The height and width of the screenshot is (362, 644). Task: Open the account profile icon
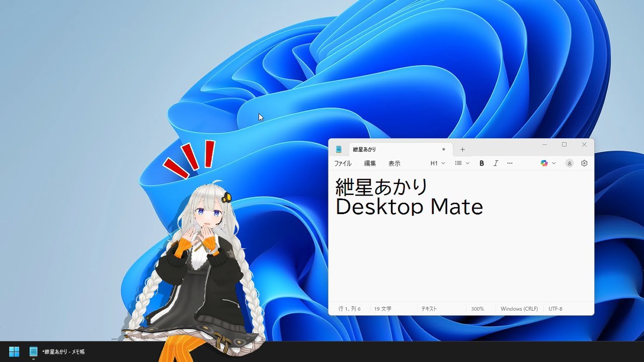click(570, 163)
